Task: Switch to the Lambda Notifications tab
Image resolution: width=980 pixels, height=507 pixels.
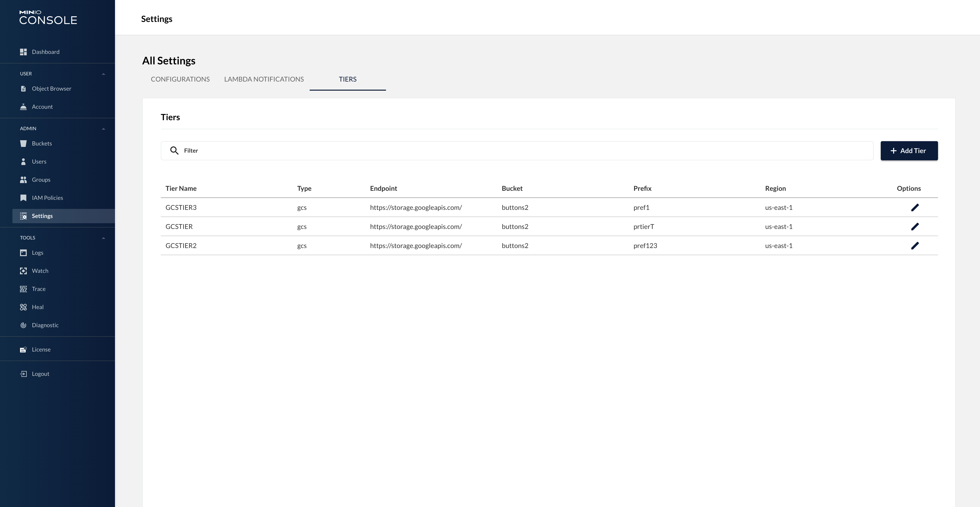Action: pyautogui.click(x=264, y=79)
